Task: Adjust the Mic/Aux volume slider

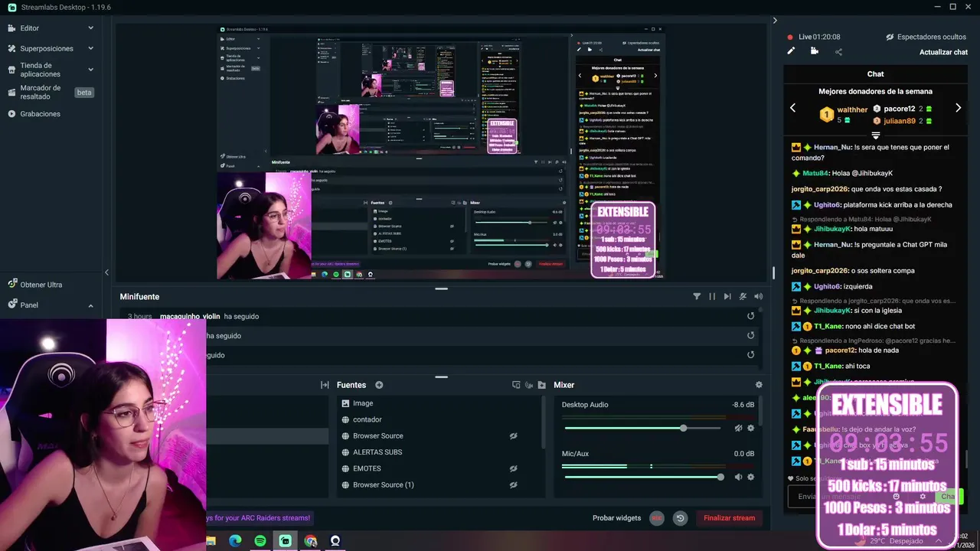Action: click(643, 477)
